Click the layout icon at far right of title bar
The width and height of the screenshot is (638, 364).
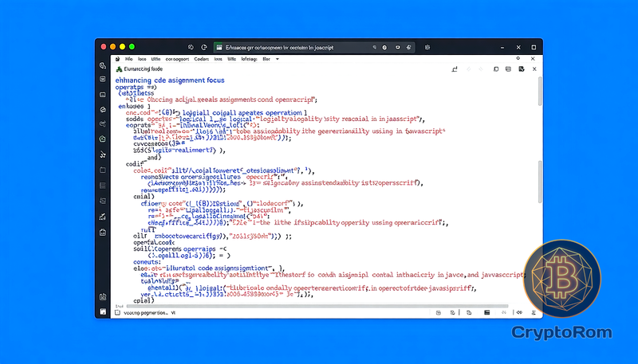click(x=532, y=47)
